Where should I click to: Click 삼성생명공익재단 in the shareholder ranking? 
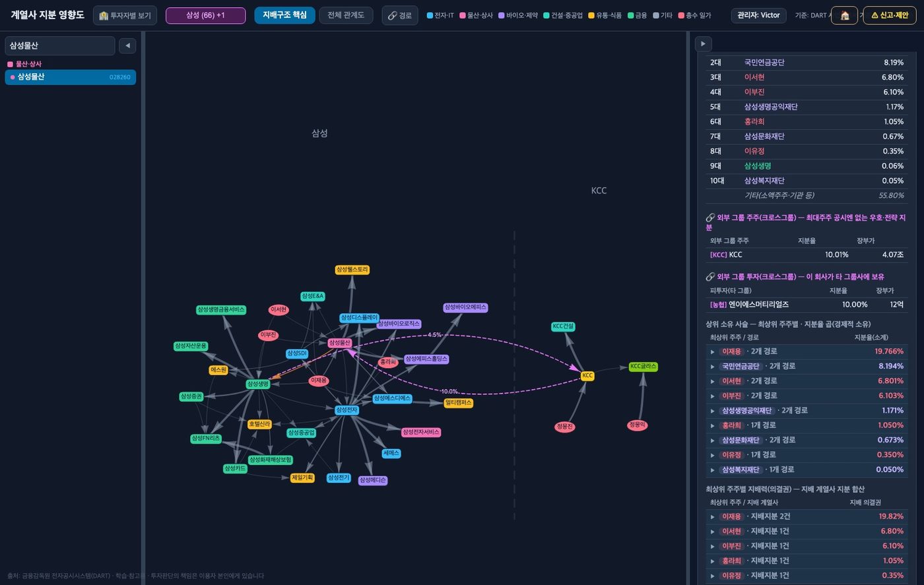pyautogui.click(x=771, y=107)
